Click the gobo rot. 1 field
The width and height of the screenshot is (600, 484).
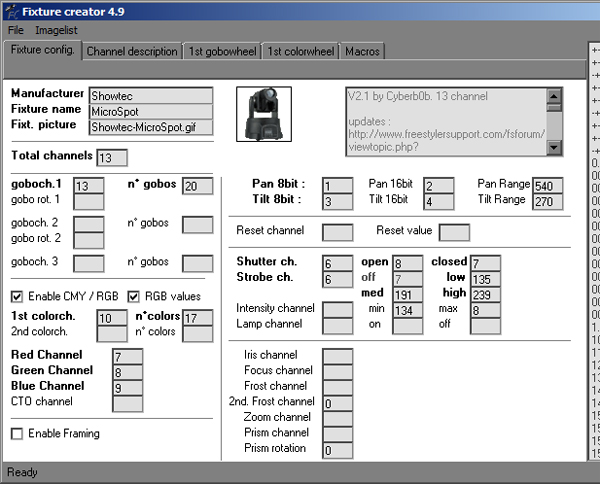click(x=88, y=202)
